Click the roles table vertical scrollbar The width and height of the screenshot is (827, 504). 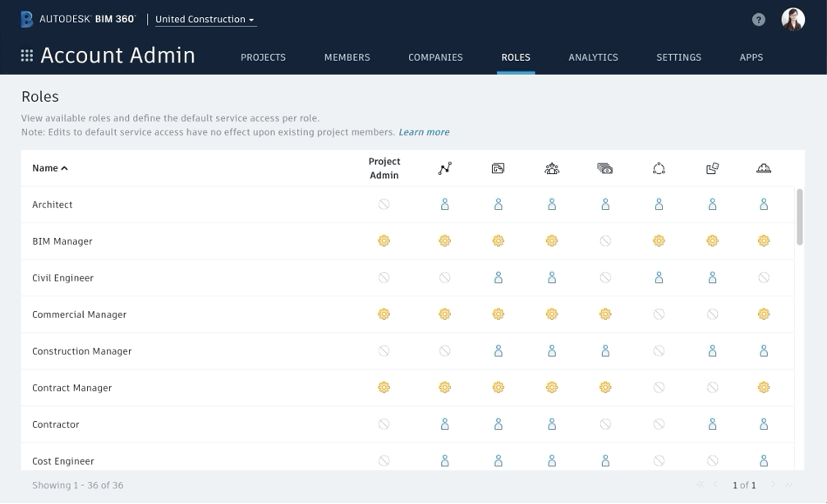point(800,217)
